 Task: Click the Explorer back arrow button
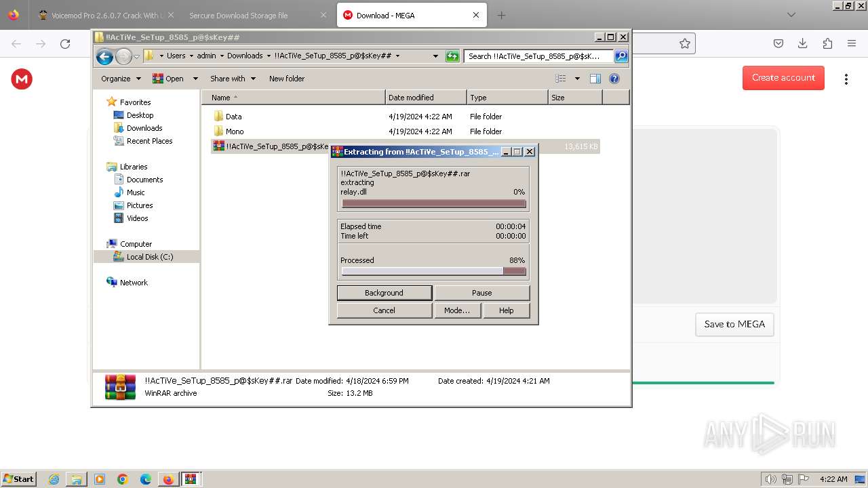pos(104,56)
